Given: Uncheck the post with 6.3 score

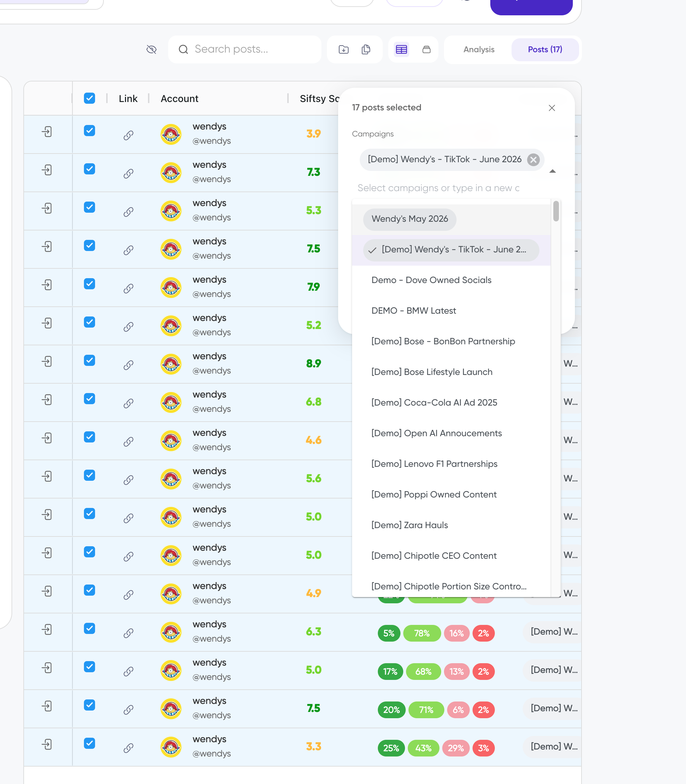Looking at the screenshot, I should click(89, 628).
